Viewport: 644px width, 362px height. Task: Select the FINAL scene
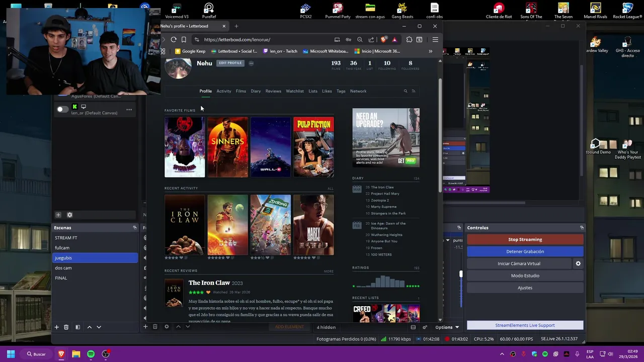(95, 278)
